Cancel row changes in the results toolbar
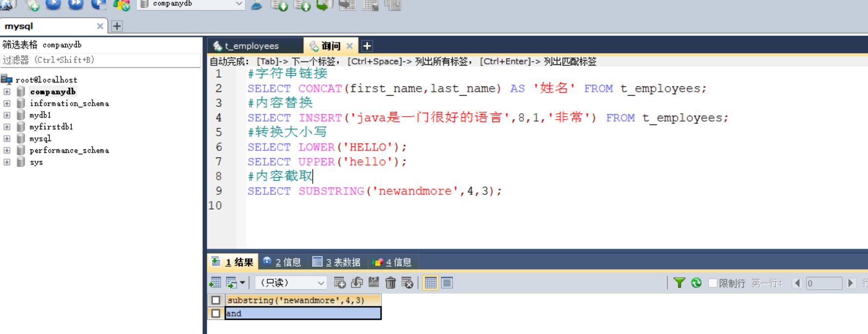868x334 pixels. (x=407, y=283)
